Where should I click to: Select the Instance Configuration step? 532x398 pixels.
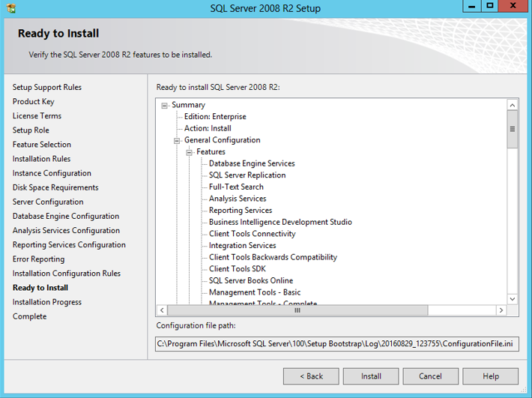(x=52, y=173)
